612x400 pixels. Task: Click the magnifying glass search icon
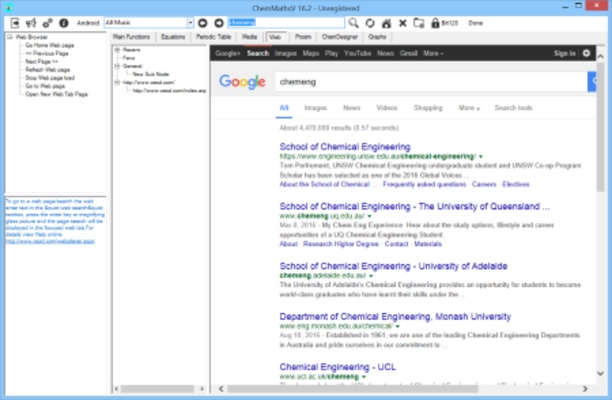pos(353,23)
